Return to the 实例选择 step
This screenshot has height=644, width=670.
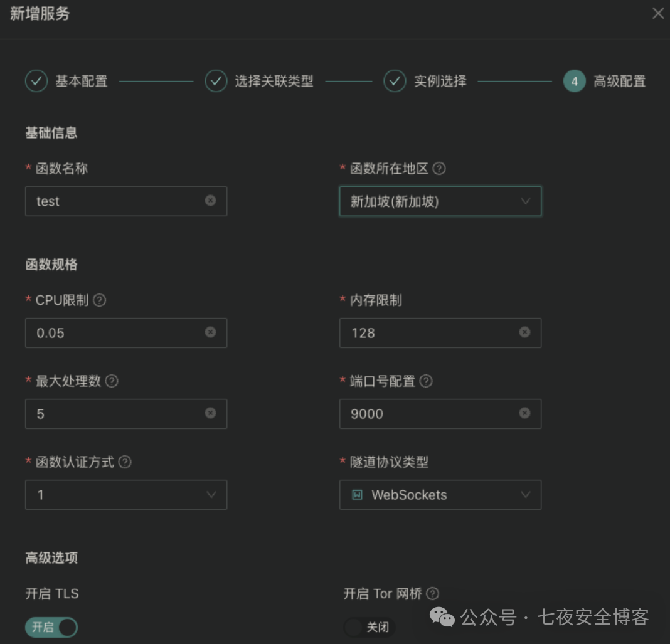pos(425,81)
